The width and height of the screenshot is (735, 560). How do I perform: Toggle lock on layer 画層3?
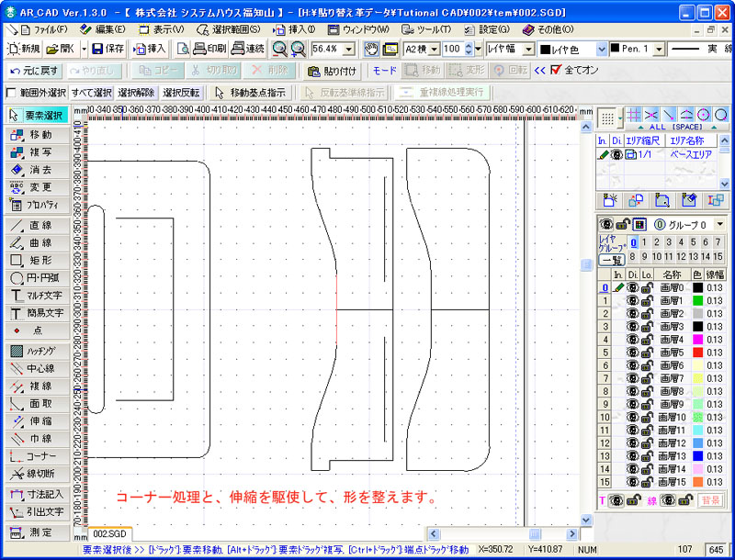648,326
